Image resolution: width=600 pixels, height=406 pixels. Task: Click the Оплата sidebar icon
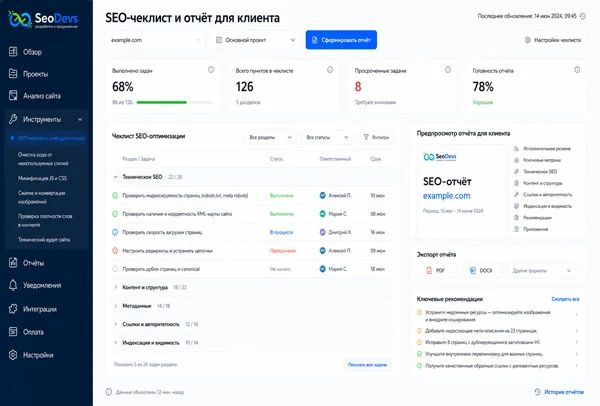(13, 332)
